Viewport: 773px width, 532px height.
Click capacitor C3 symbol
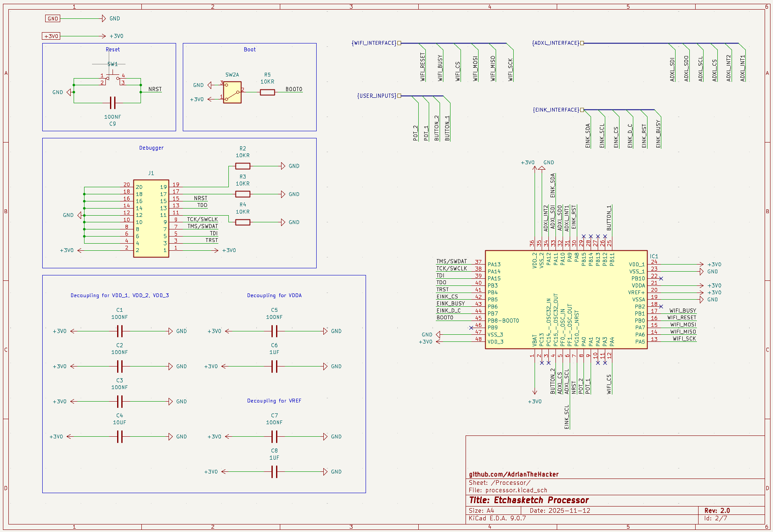click(120, 402)
